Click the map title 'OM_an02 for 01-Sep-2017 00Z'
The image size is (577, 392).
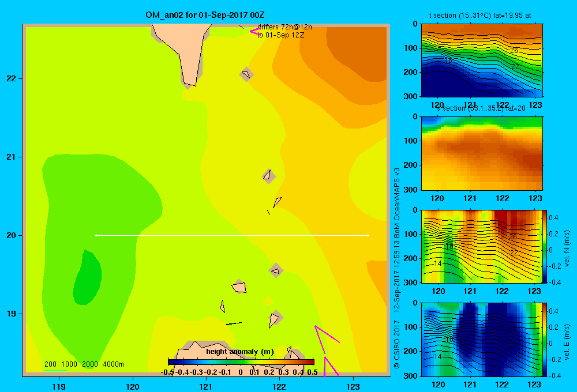tap(205, 15)
